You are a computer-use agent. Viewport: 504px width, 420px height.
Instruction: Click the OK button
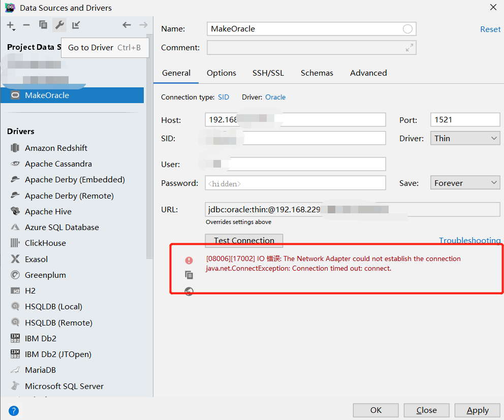pos(376,410)
